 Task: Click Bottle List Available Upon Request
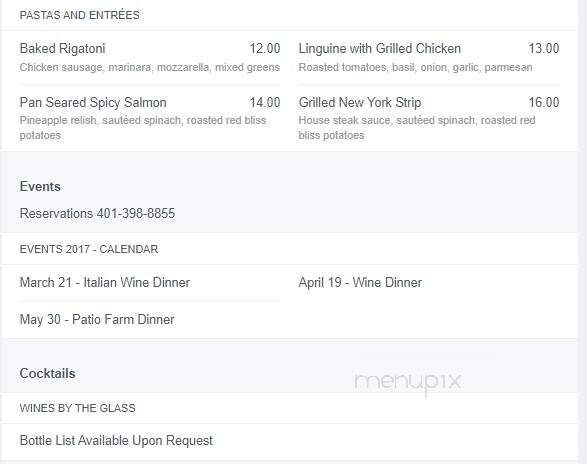coord(116,440)
